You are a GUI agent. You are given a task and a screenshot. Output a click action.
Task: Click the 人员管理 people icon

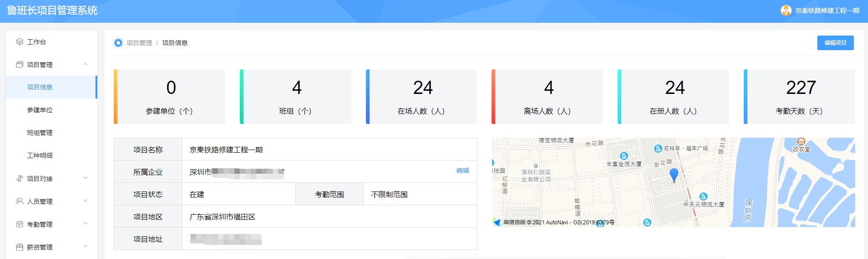click(x=20, y=202)
